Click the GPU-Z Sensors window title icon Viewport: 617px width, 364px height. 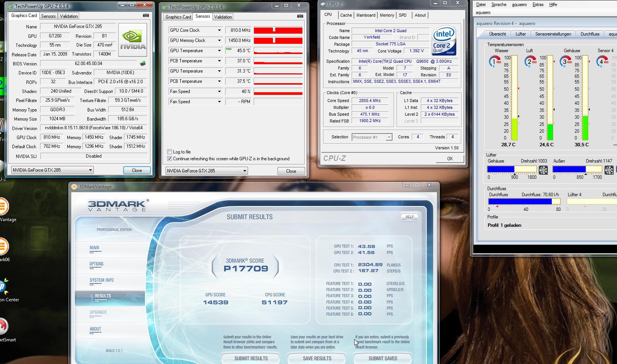[164, 7]
